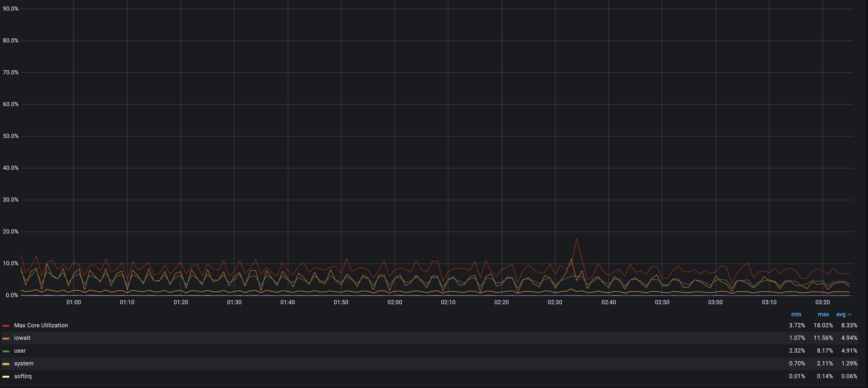Sort legend by the min column
The width and height of the screenshot is (868, 388).
point(796,314)
